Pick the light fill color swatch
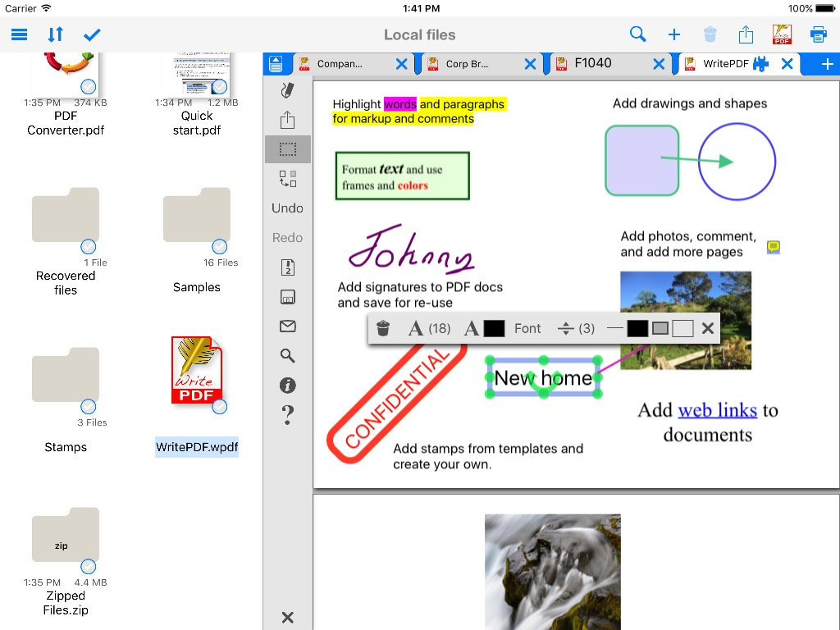 [683, 328]
